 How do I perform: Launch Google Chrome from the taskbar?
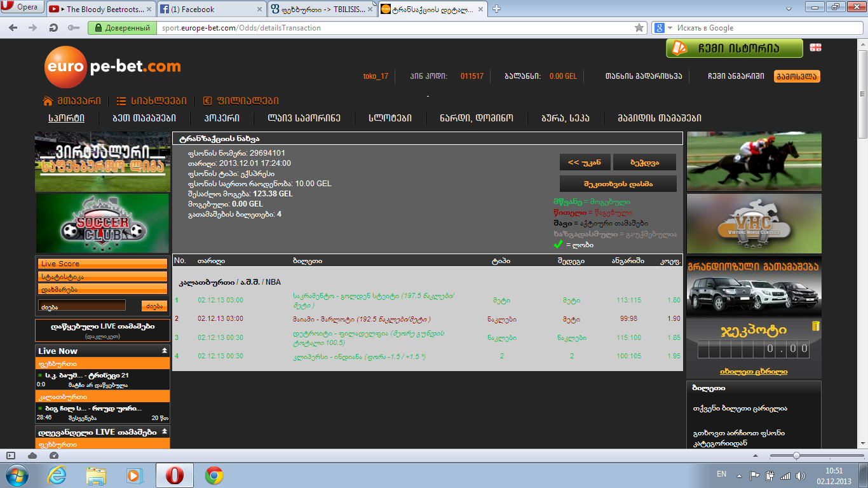point(214,475)
